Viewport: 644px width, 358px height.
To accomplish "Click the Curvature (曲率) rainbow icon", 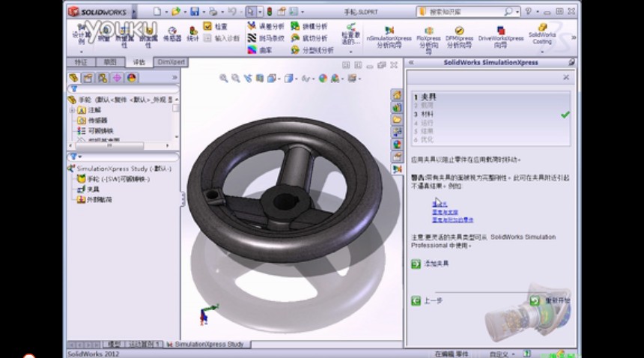I will [252, 50].
